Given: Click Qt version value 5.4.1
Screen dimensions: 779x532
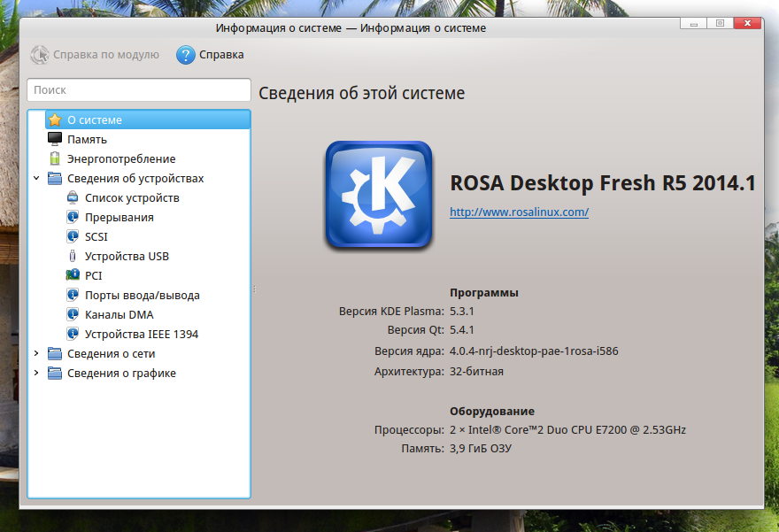Looking at the screenshot, I should [461, 330].
